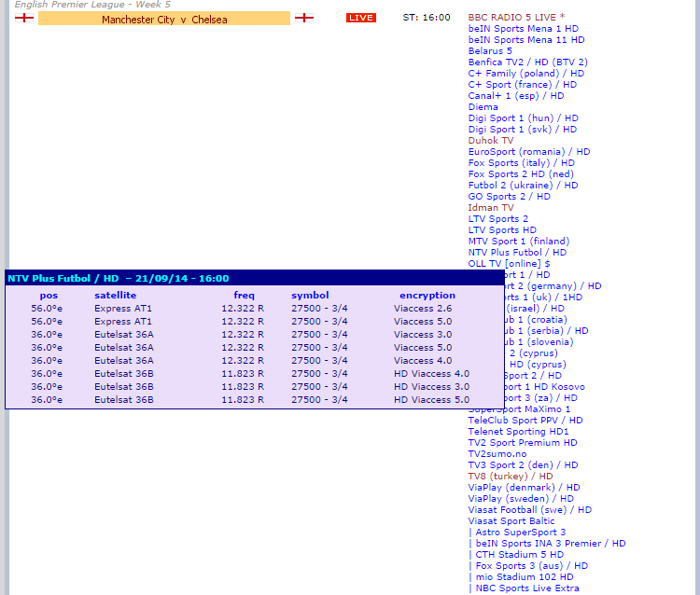The width and height of the screenshot is (700, 595).
Task: Select ViaPlay (sweden) / HD
Action: point(521,498)
